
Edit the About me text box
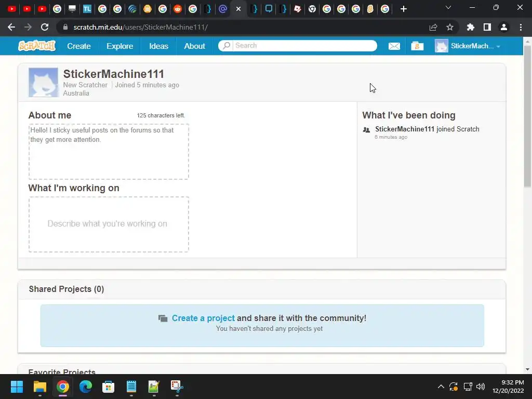click(x=109, y=152)
